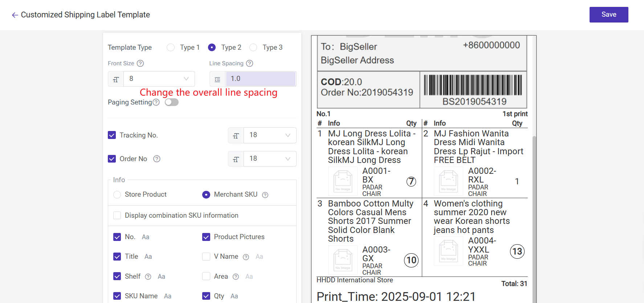Check the Area checkbox
The height and width of the screenshot is (303, 644).
pos(206,277)
